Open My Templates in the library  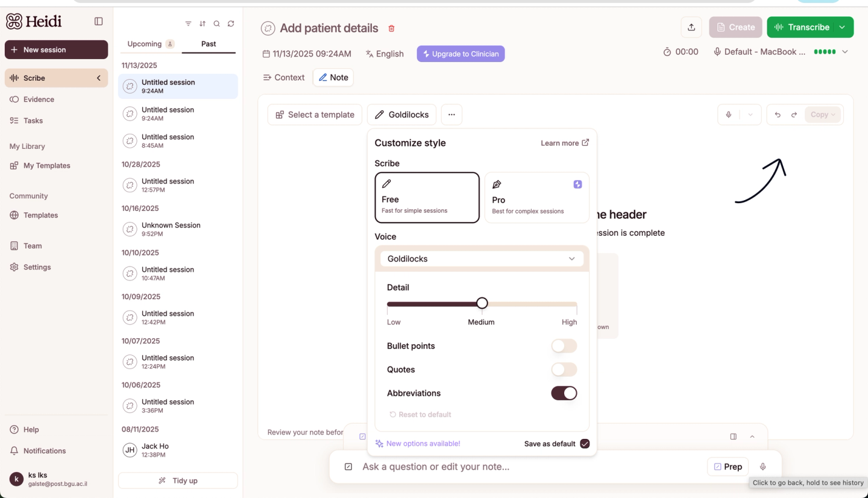56,166
